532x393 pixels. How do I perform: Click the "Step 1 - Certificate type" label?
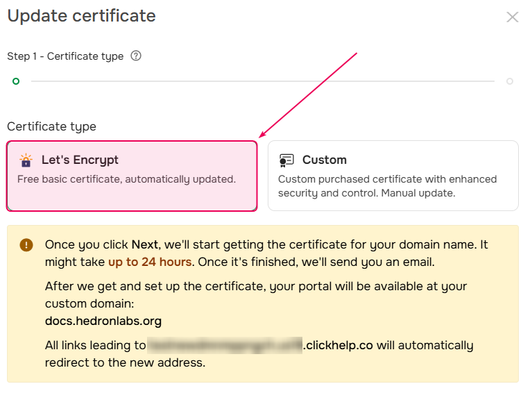click(65, 56)
